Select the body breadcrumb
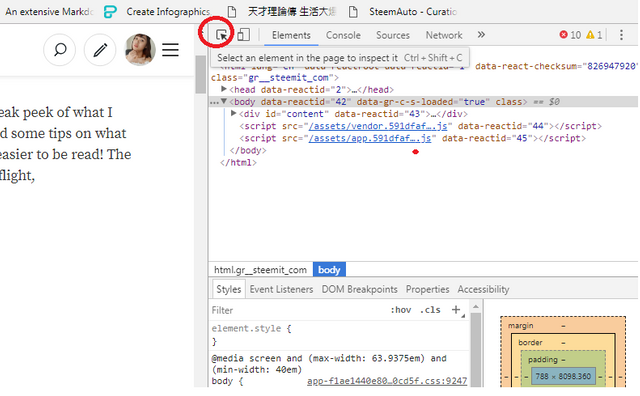The height and width of the screenshot is (396, 640). [x=329, y=270]
